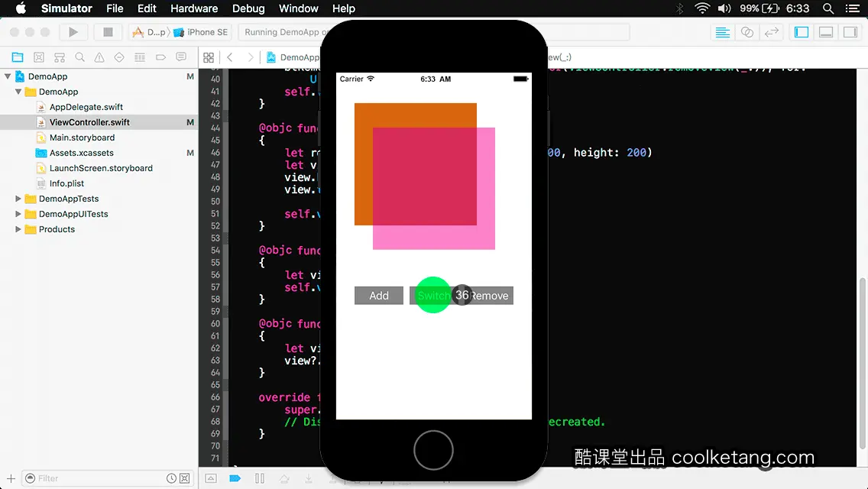Select the Version editor button
Screen dimensions: 868x489
point(772,32)
